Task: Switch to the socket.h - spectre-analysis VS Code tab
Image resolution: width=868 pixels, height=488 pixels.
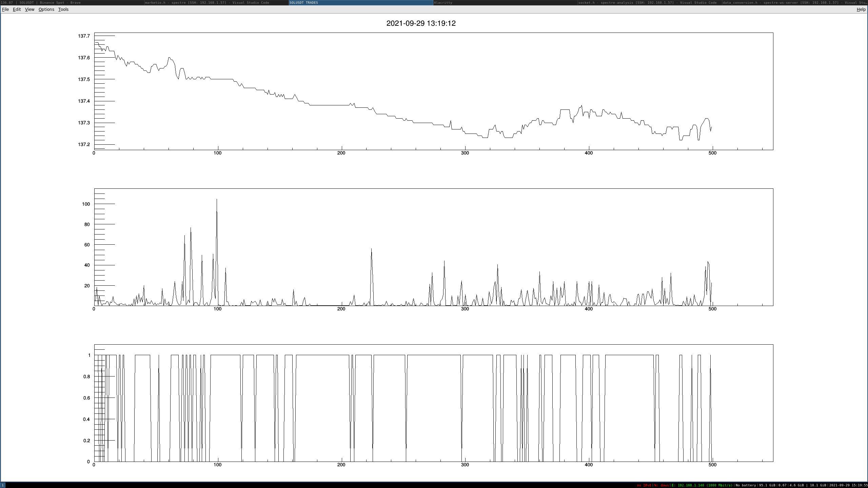Action: pyautogui.click(x=650, y=2)
